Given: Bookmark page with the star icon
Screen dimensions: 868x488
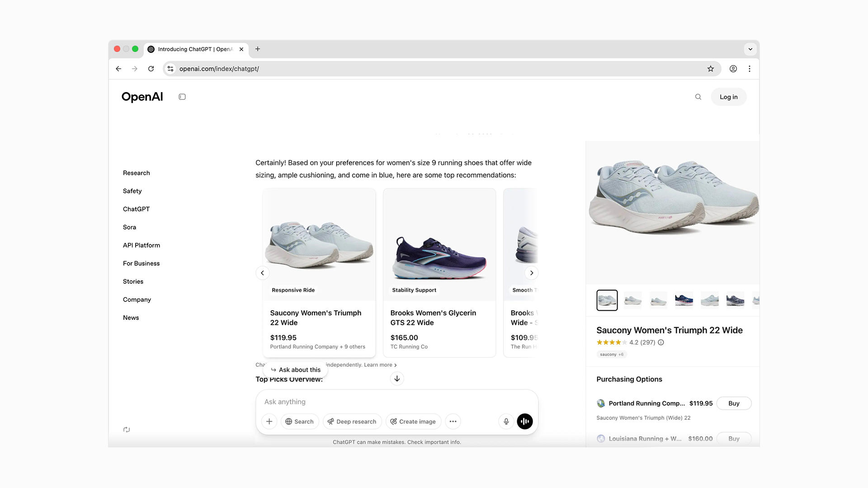Looking at the screenshot, I should pyautogui.click(x=711, y=69).
